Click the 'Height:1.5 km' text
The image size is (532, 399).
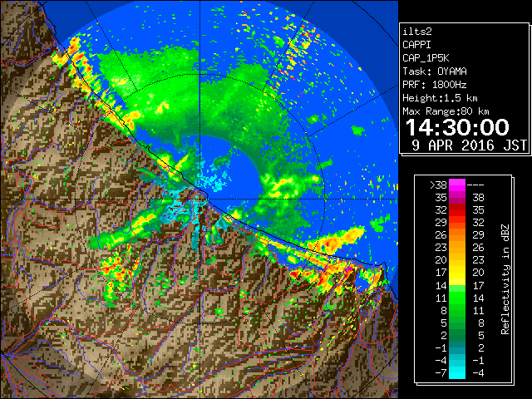(x=440, y=98)
